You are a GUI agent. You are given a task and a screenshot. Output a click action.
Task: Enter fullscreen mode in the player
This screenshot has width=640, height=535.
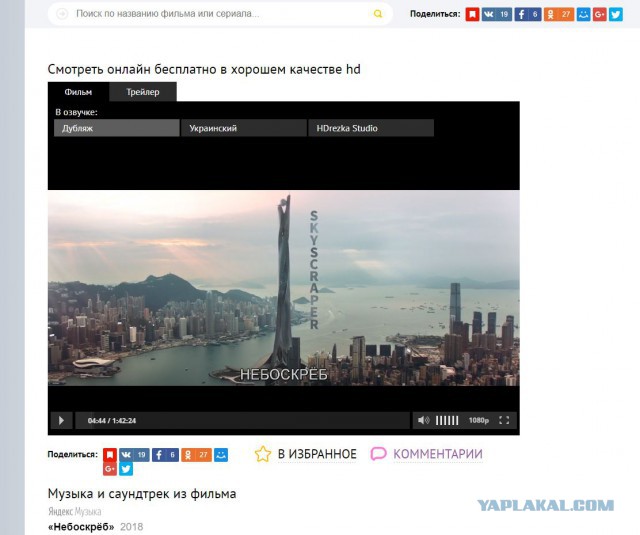tap(504, 420)
